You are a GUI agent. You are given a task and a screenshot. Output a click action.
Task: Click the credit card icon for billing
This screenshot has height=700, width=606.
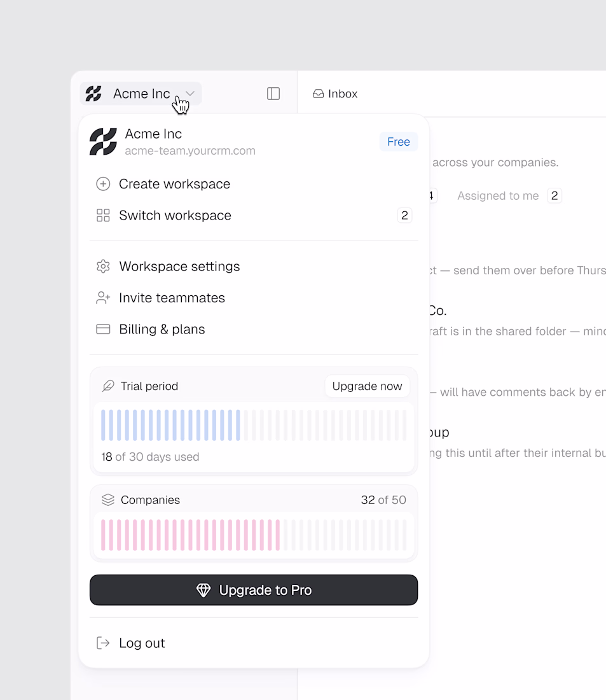point(103,329)
